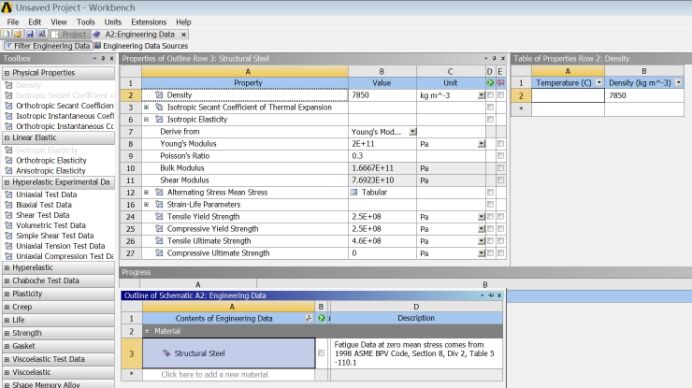Click here to add a new material
The image size is (692, 388).
[x=214, y=375]
